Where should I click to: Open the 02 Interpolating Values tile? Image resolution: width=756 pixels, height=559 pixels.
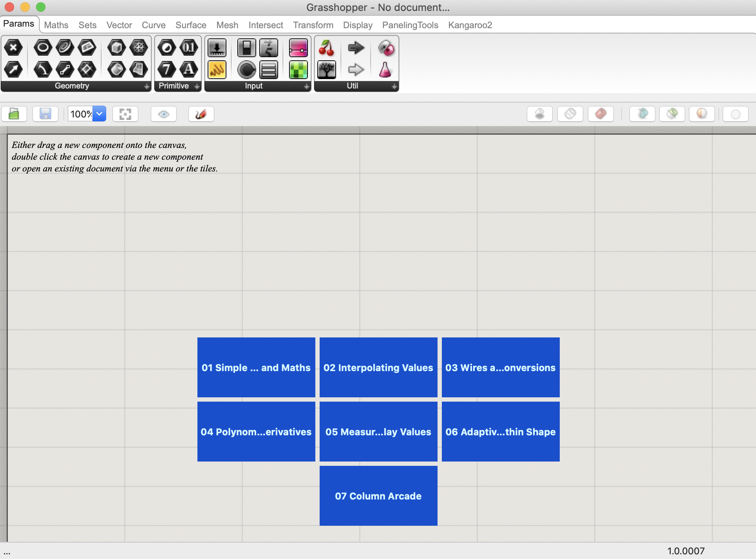(x=378, y=367)
